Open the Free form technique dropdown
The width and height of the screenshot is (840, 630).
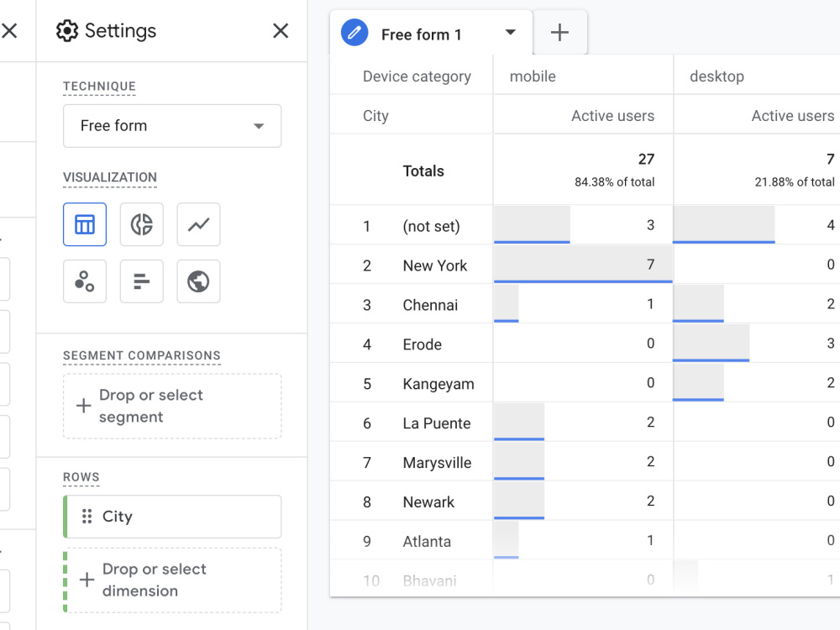pos(172,126)
